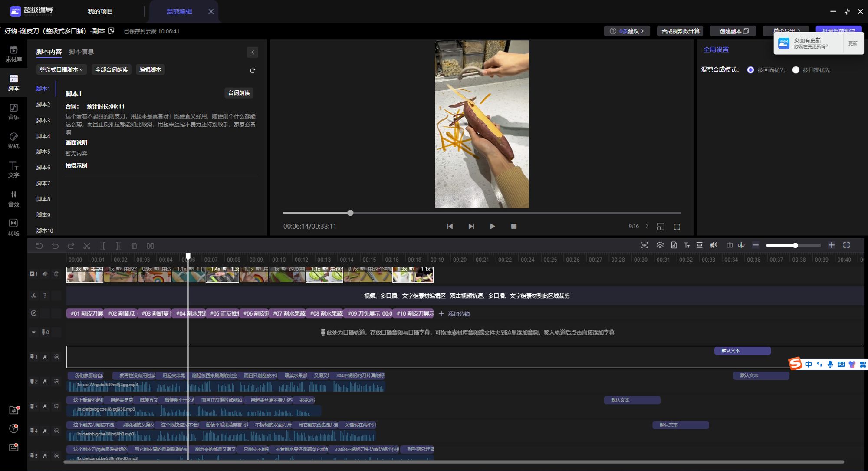Collapse the script panel with left chevron

[x=253, y=52]
